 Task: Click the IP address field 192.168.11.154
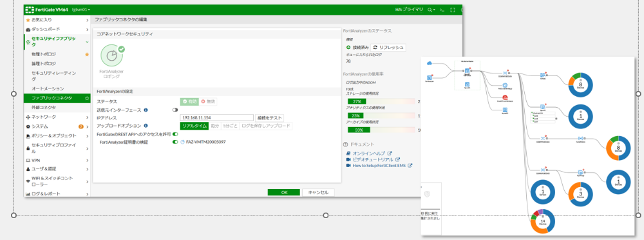217,117
